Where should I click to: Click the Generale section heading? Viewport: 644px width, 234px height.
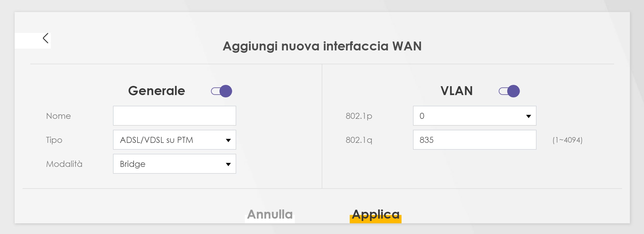click(x=156, y=91)
